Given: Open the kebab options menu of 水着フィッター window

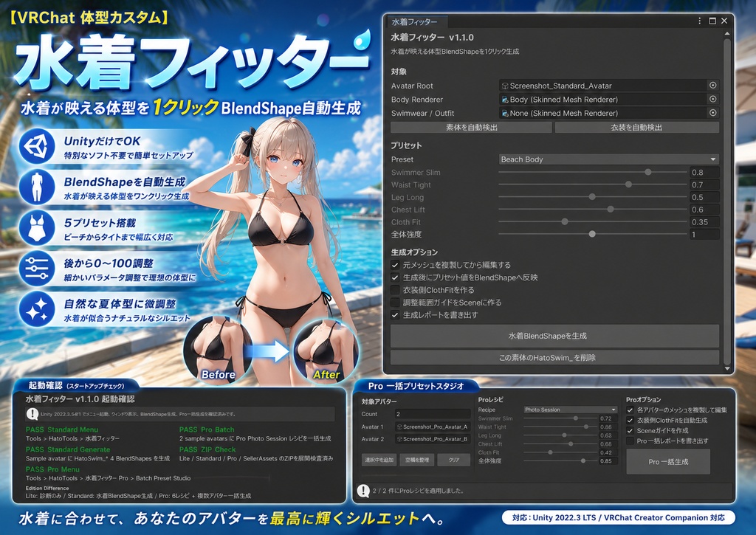Looking at the screenshot, I should pyautogui.click(x=700, y=21).
